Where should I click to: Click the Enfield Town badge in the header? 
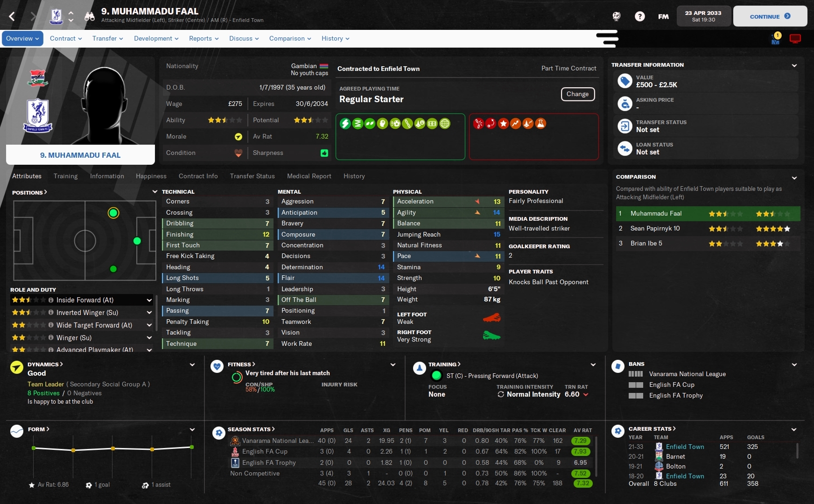pyautogui.click(x=56, y=16)
